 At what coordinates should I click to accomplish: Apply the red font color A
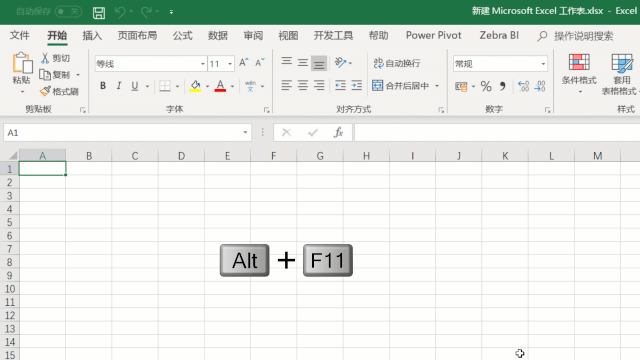[220, 86]
